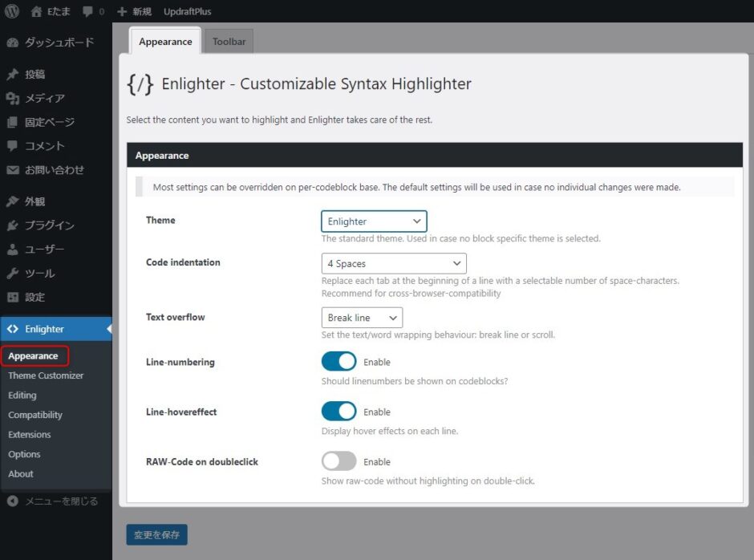Click the plug icon for プラグイン
The width and height of the screenshot is (754, 560).
pos(13,225)
